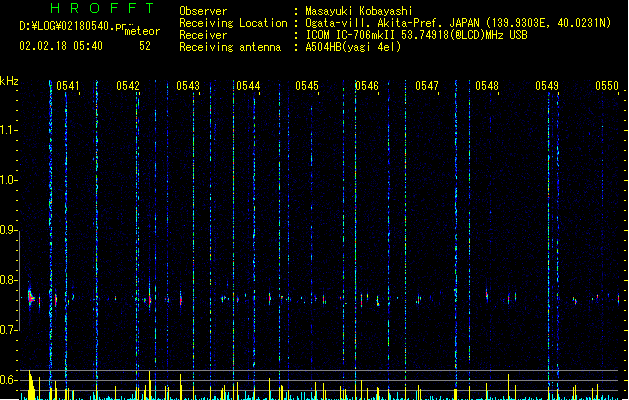
Task: Click the strong meteor echo at spectrogram start
Action: tap(31, 297)
